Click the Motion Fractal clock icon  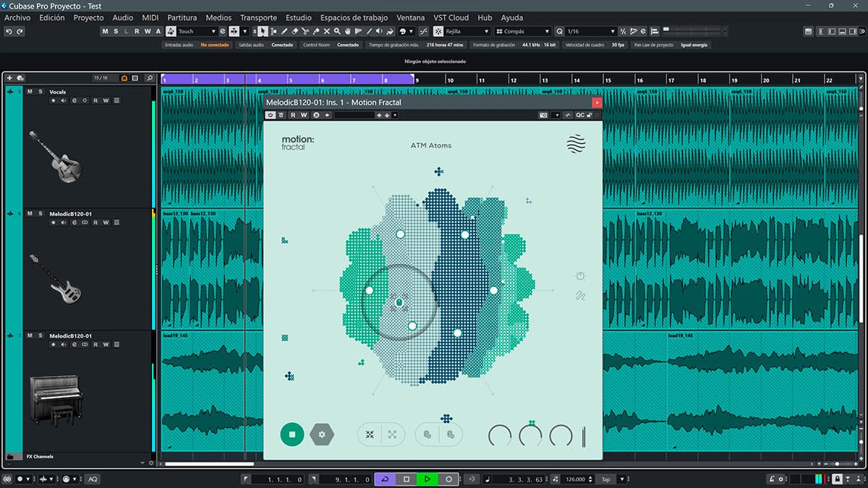coord(580,276)
